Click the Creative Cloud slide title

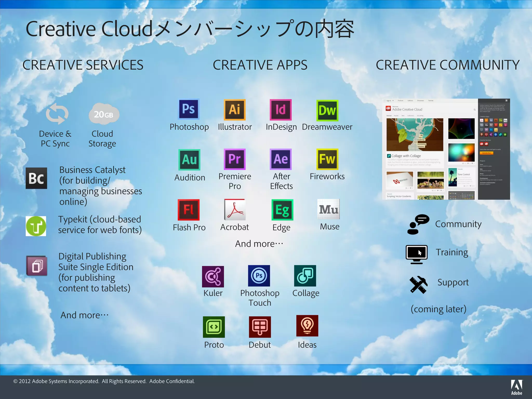(190, 29)
